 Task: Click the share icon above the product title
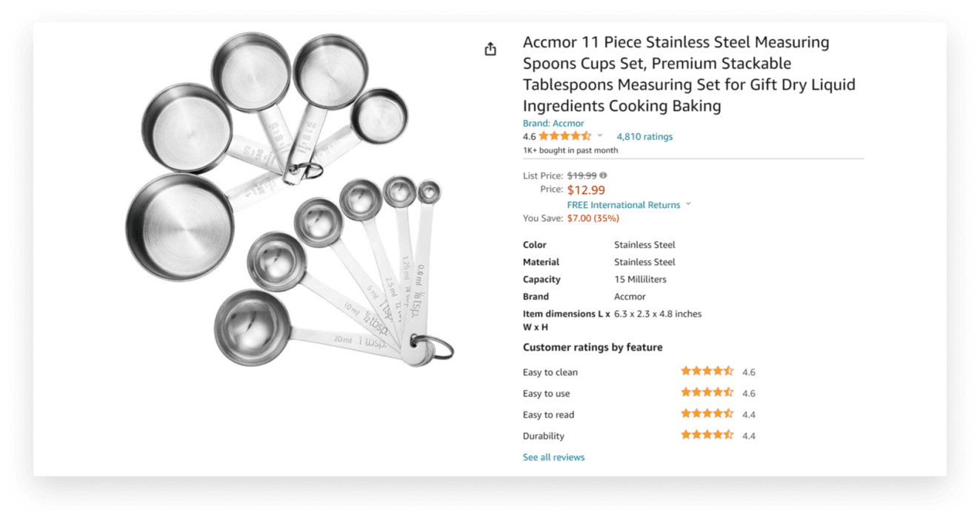coord(490,49)
